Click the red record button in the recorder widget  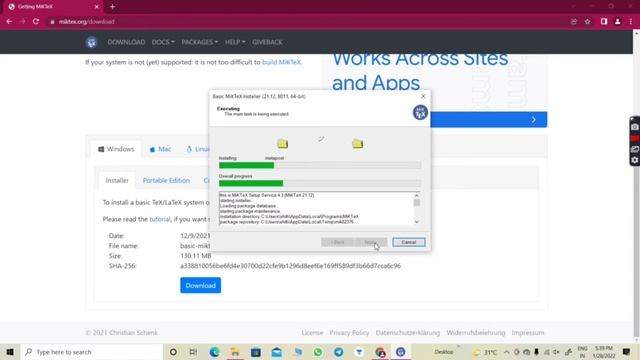[635, 138]
